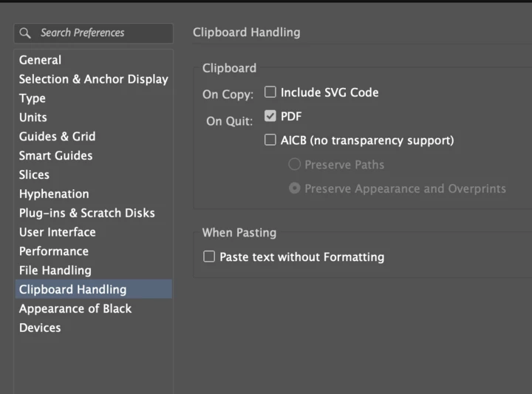The width and height of the screenshot is (532, 394).
Task: Tick Paste text without Formatting
Action: (x=209, y=257)
